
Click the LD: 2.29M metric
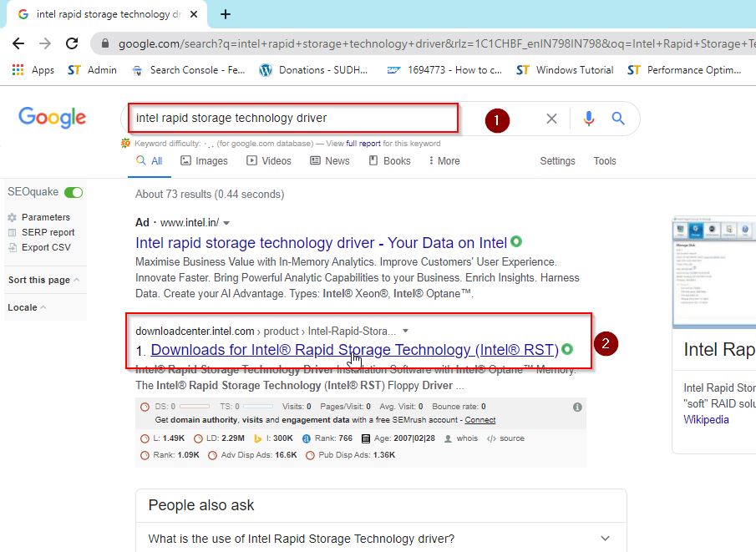219,438
